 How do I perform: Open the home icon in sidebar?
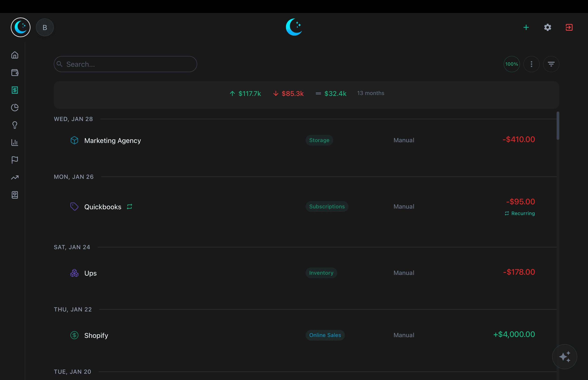(x=15, y=55)
